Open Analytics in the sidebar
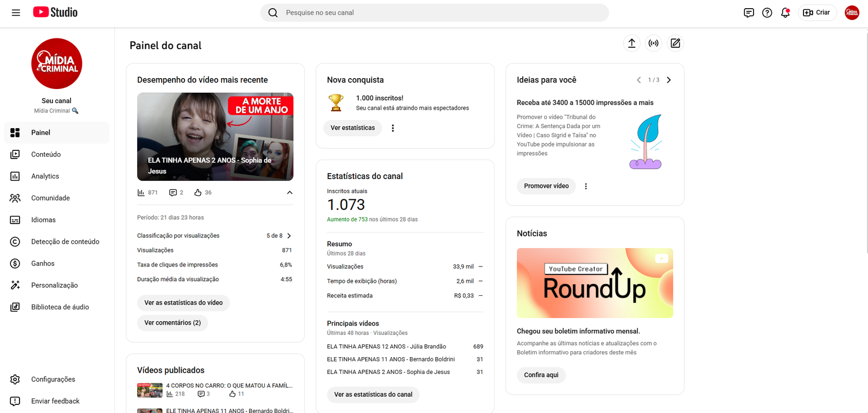This screenshot has width=868, height=413. click(45, 176)
